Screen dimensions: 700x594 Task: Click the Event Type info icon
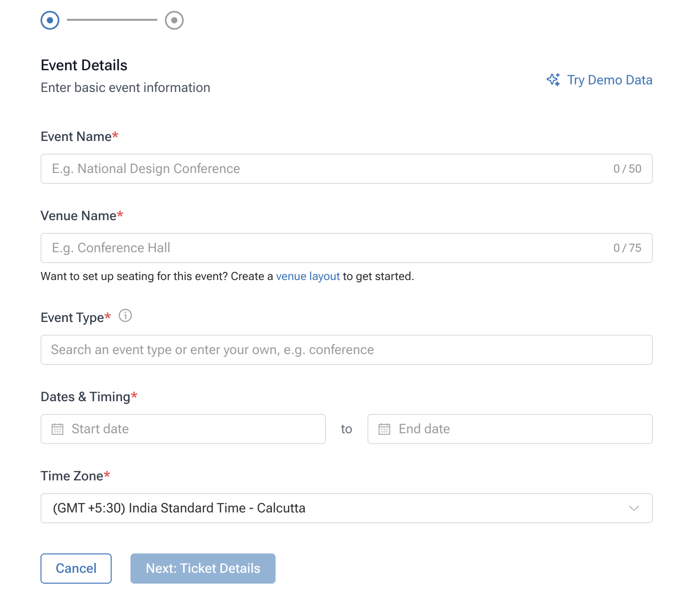coord(125,315)
